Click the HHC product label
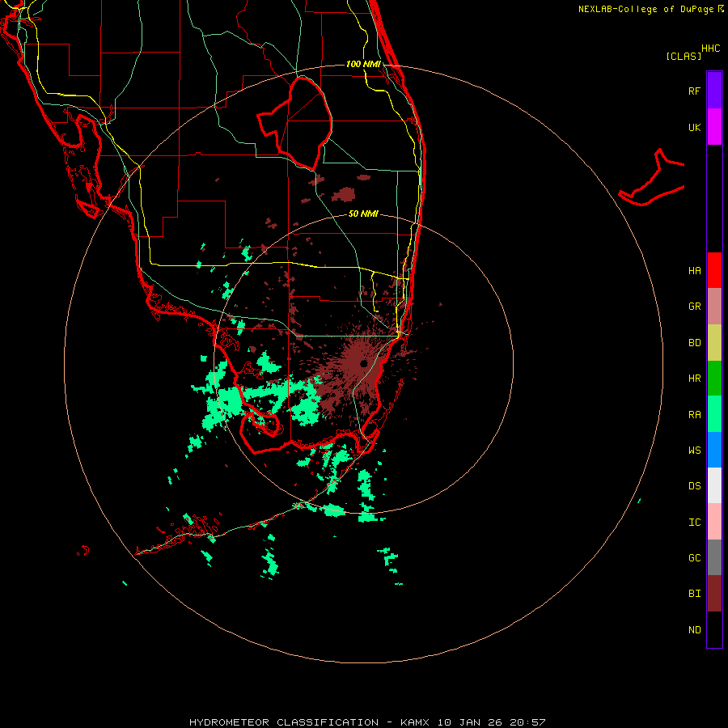This screenshot has width=728, height=728. point(710,49)
